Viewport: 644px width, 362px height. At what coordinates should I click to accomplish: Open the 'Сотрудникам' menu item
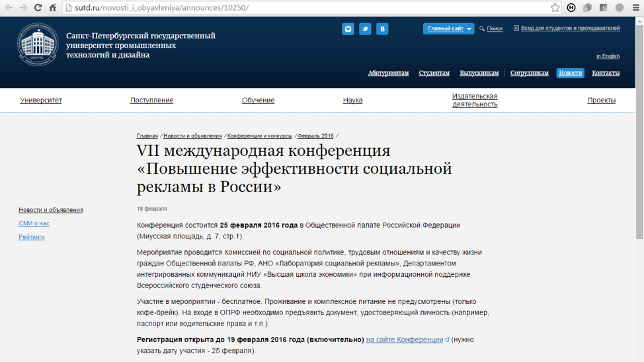pyautogui.click(x=530, y=73)
